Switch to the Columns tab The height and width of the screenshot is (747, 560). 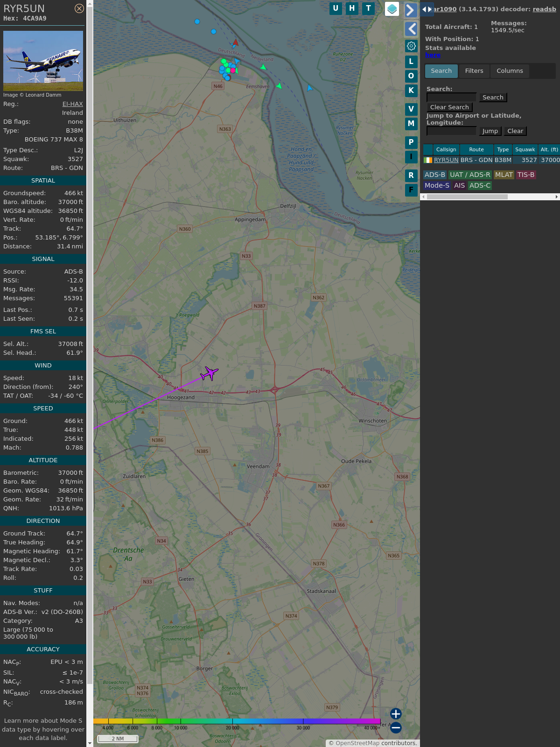click(510, 71)
